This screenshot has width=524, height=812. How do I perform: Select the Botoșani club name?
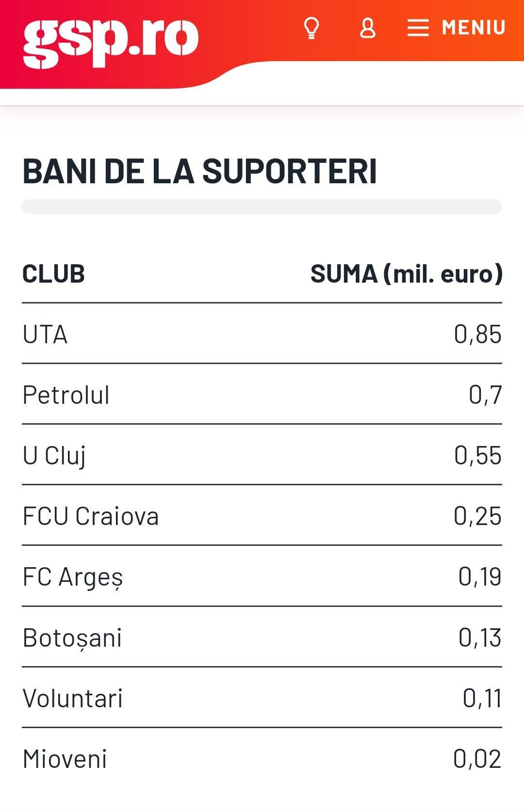tap(72, 638)
